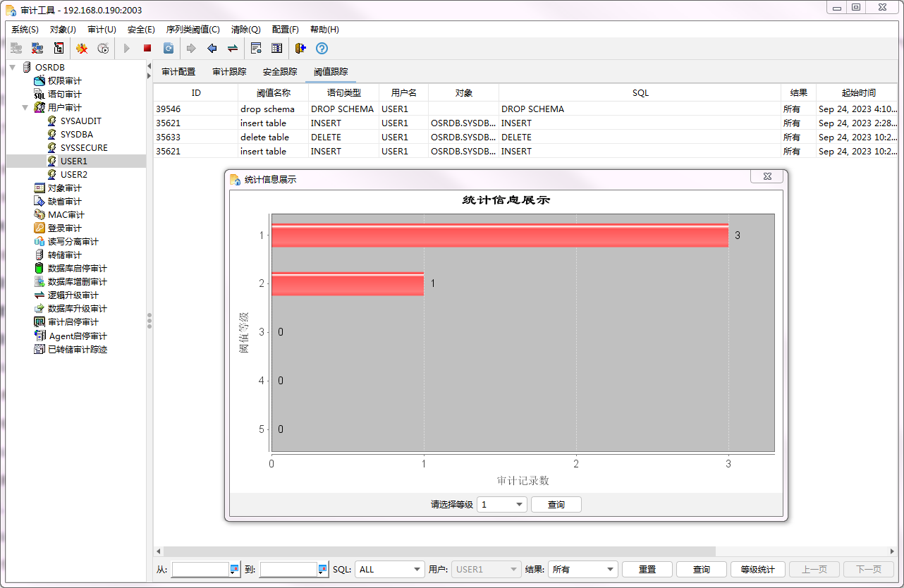The width and height of the screenshot is (904, 588).
Task: Collapse the OSRDB tree root node
Action: click(x=13, y=67)
